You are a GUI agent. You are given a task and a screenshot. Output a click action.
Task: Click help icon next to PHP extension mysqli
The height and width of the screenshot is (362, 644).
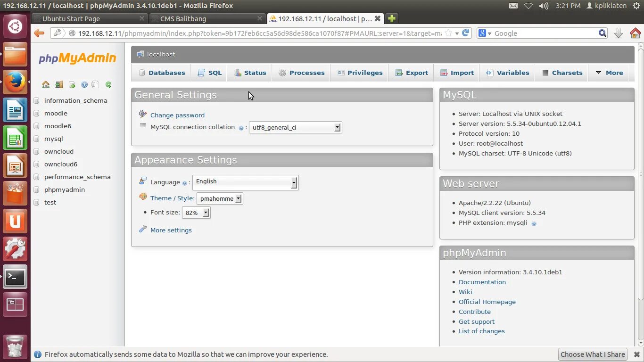534,223
